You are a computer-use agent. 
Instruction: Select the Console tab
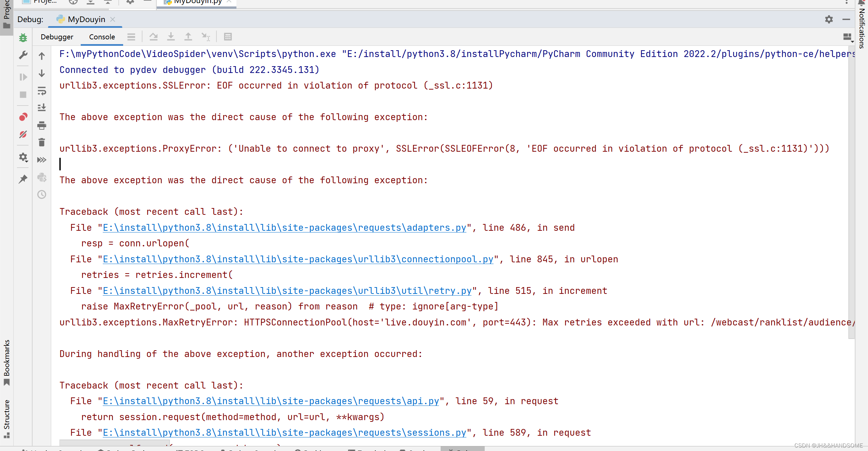[102, 37]
